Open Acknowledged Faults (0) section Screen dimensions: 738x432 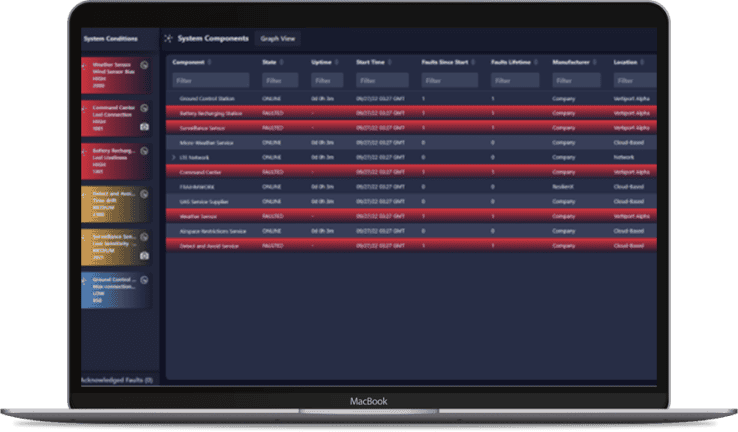pyautogui.click(x=117, y=380)
